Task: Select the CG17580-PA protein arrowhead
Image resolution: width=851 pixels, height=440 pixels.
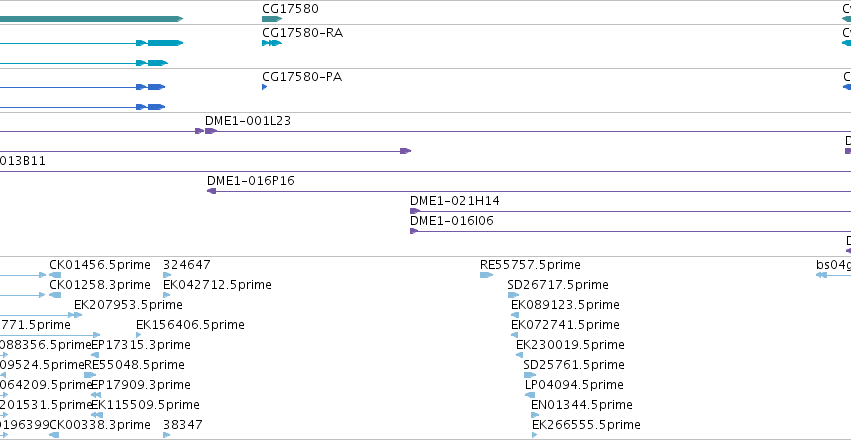Action: pos(264,87)
